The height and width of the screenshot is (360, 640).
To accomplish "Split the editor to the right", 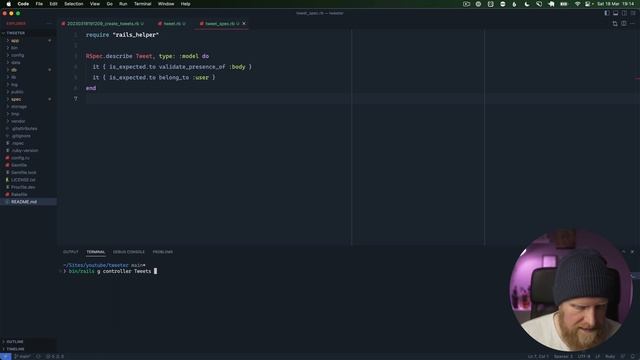I will coord(624,24).
